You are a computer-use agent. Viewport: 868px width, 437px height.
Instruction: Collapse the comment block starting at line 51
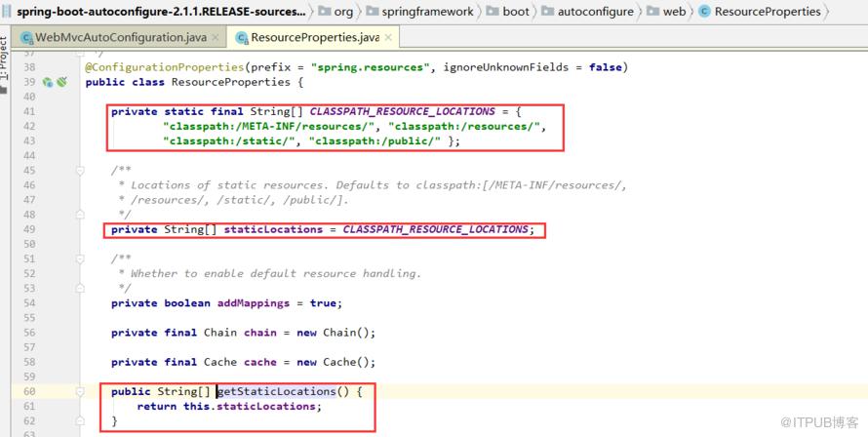click(80, 258)
